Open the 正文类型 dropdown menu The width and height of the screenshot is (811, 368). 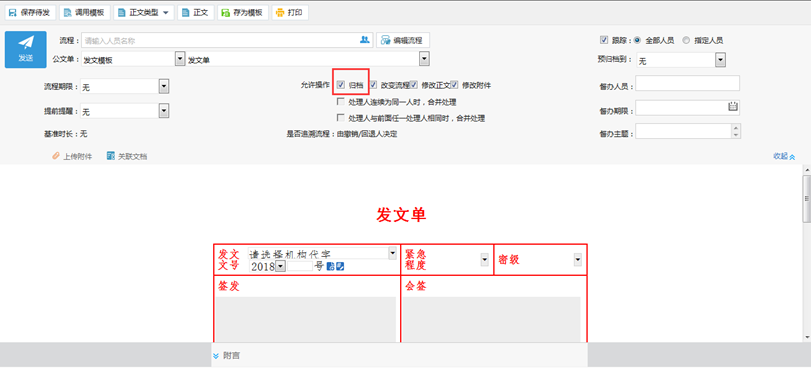point(144,12)
